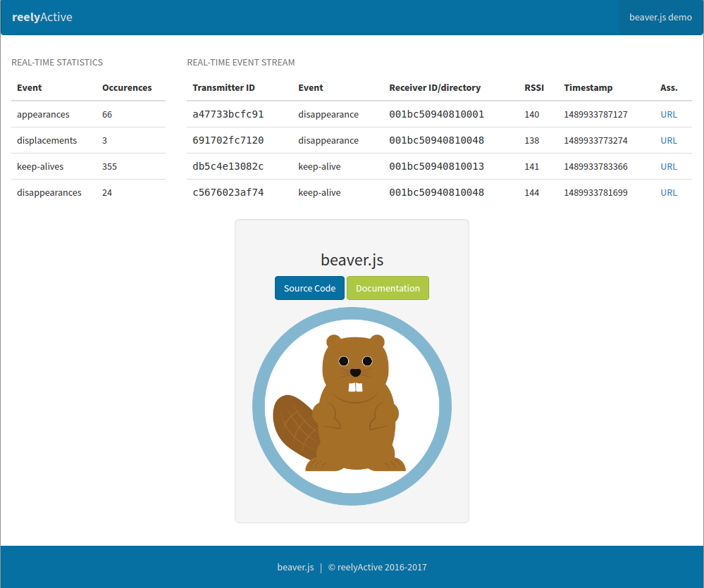Image resolution: width=704 pixels, height=588 pixels.
Task: Click the Timestamp column header
Action: coord(588,87)
